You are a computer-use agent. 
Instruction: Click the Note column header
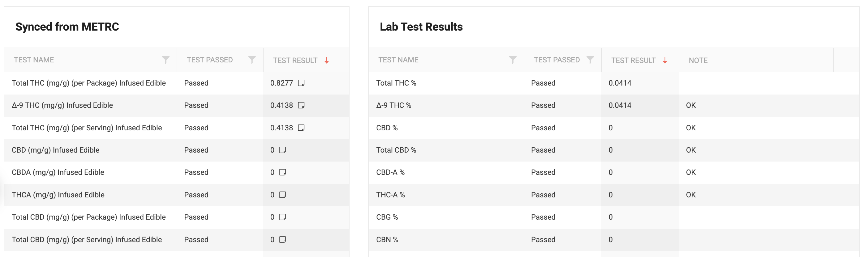click(x=698, y=60)
